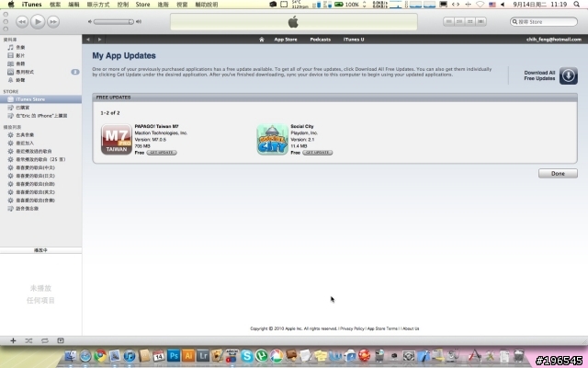588x368 pixels.
Task: Open Picasa from the dock
Action: pos(277,356)
